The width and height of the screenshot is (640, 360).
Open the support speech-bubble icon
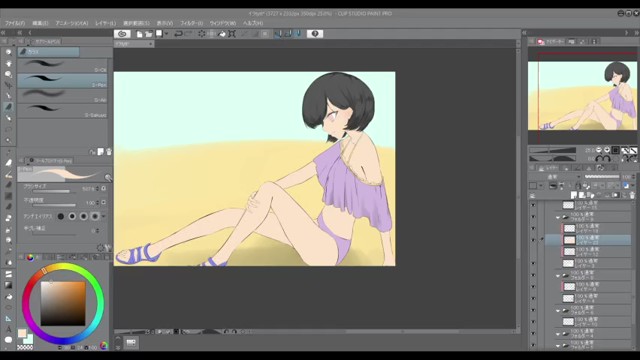pos(315,34)
